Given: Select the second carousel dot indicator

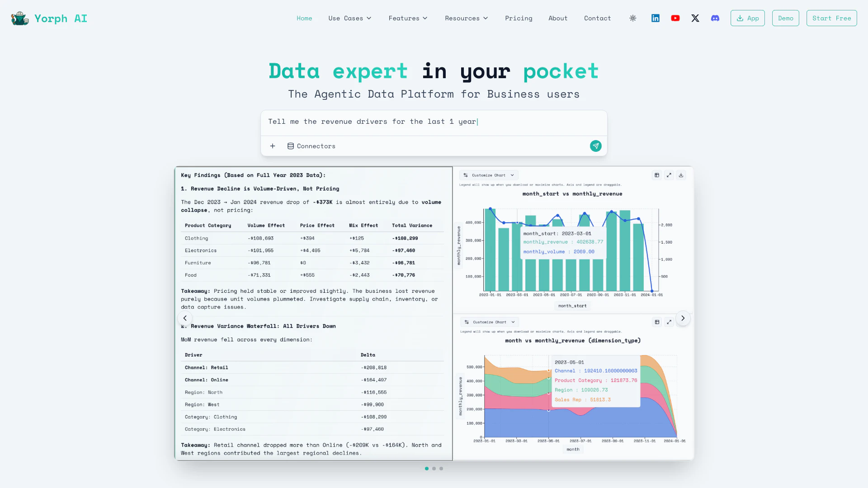Looking at the screenshot, I should pos(434,469).
